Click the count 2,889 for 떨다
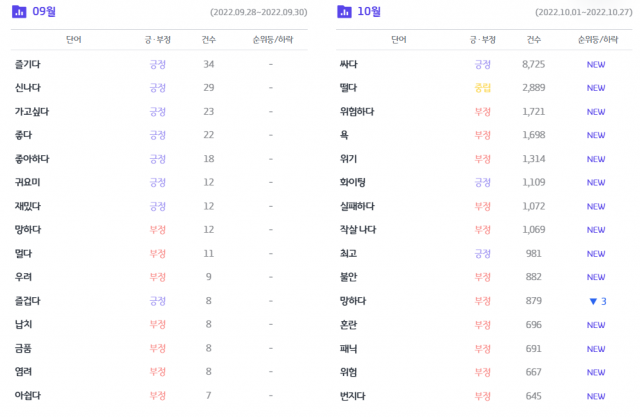The width and height of the screenshot is (640, 417). [x=533, y=88]
